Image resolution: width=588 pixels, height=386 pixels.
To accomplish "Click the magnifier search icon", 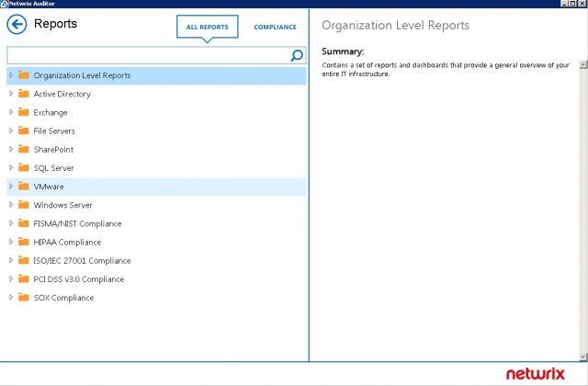I will 297,55.
